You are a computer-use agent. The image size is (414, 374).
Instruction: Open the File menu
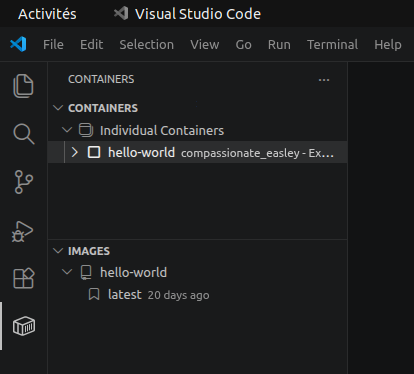click(x=53, y=44)
